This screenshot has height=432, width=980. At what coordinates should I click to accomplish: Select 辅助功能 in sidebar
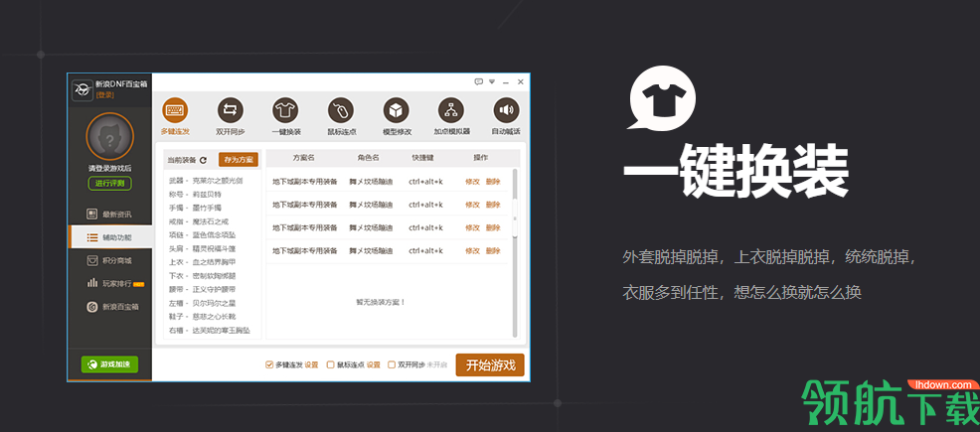(x=110, y=237)
